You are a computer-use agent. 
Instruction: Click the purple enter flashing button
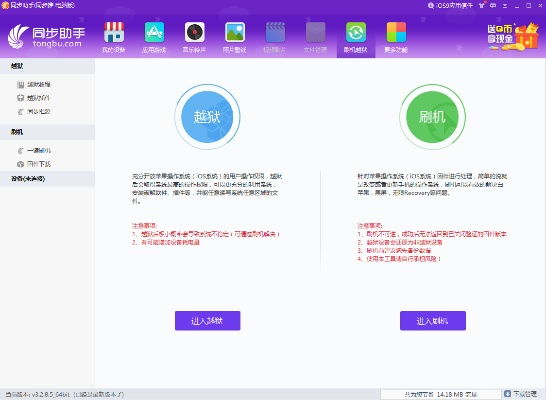(433, 321)
